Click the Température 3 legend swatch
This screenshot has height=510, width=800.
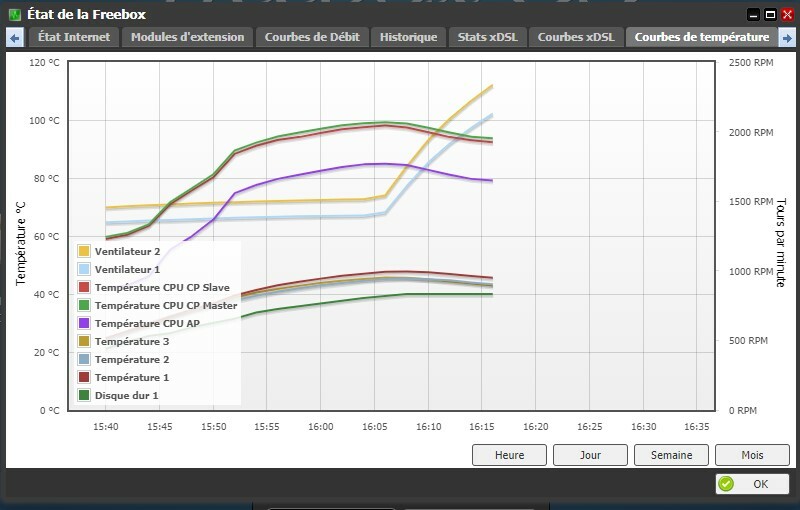point(84,341)
